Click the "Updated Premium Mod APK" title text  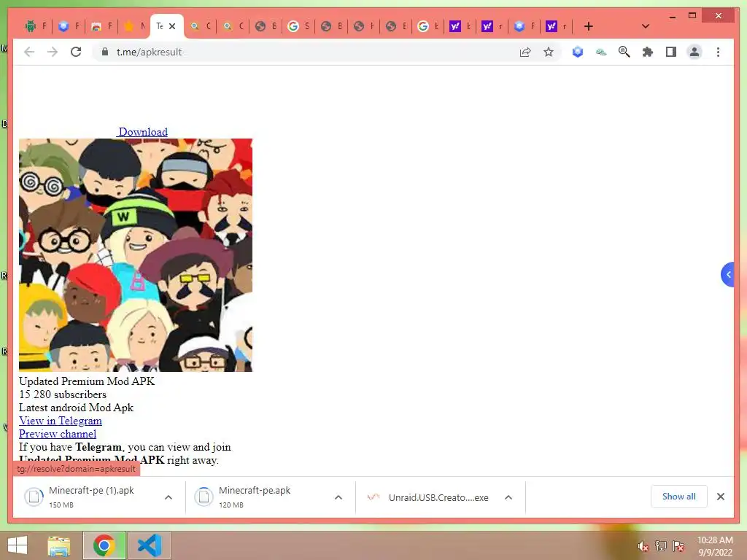(x=87, y=381)
